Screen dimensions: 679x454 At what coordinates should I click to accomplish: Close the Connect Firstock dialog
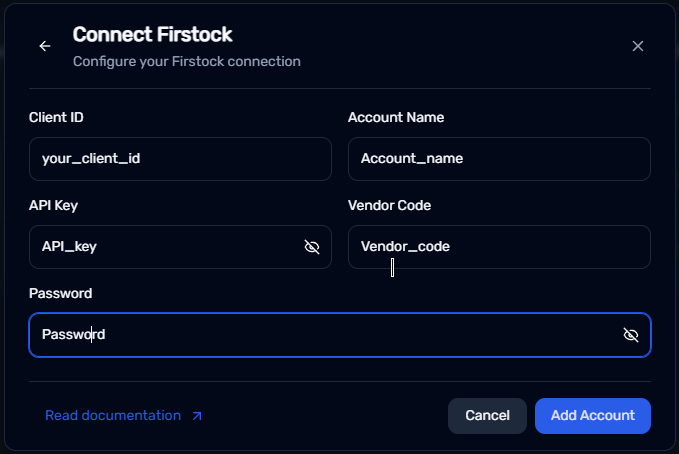click(638, 46)
